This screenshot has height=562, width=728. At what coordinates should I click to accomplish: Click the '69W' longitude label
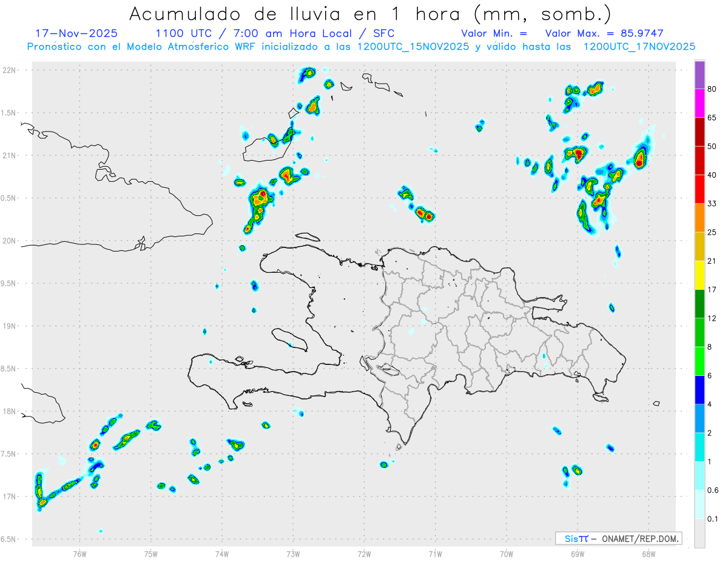pos(577,554)
